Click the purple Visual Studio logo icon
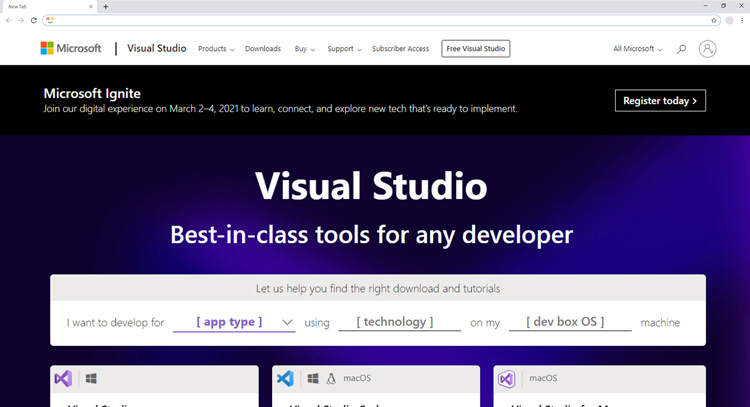This screenshot has height=407, width=750. [x=64, y=378]
